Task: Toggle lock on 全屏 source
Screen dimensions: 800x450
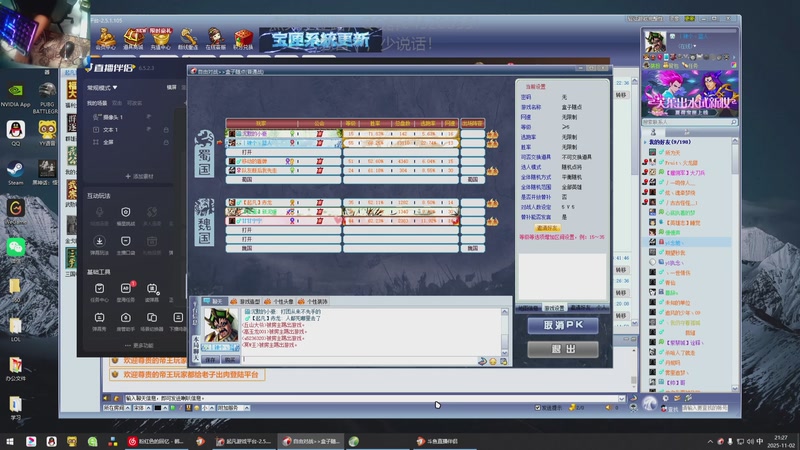Action: [x=166, y=142]
